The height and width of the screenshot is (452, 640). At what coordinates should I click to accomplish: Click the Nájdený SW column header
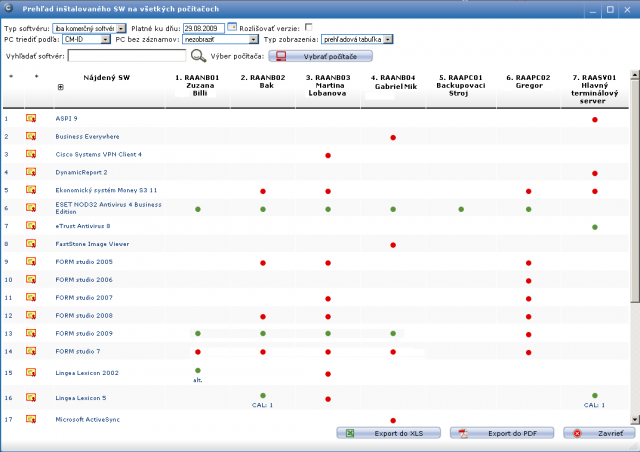(x=107, y=78)
